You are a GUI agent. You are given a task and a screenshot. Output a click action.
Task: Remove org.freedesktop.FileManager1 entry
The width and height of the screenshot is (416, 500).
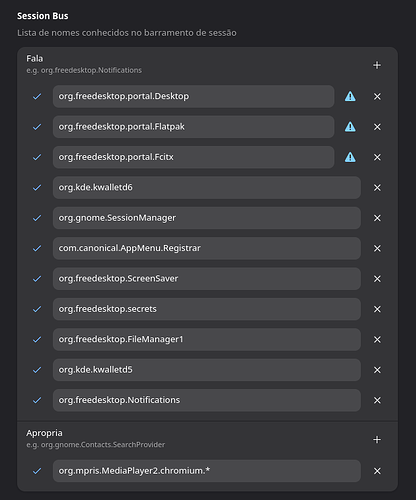click(x=377, y=339)
